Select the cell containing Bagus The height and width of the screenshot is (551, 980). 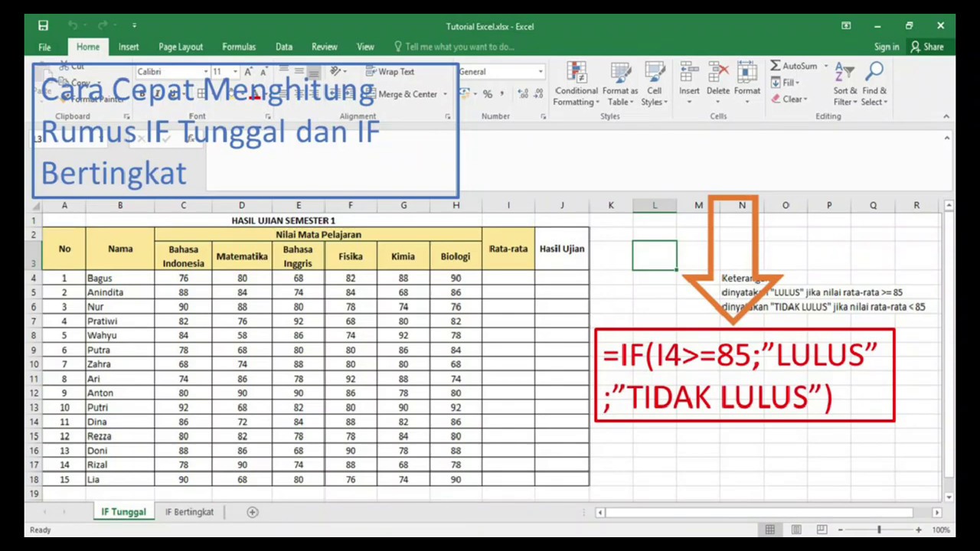click(x=120, y=279)
